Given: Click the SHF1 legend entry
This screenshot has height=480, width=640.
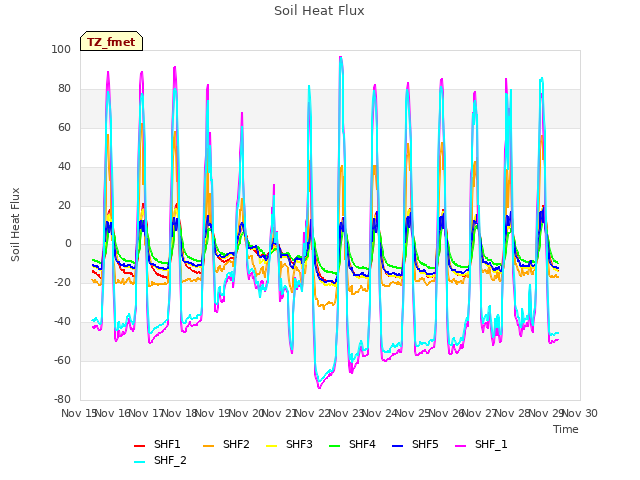Looking at the screenshot, I should click(157, 444).
